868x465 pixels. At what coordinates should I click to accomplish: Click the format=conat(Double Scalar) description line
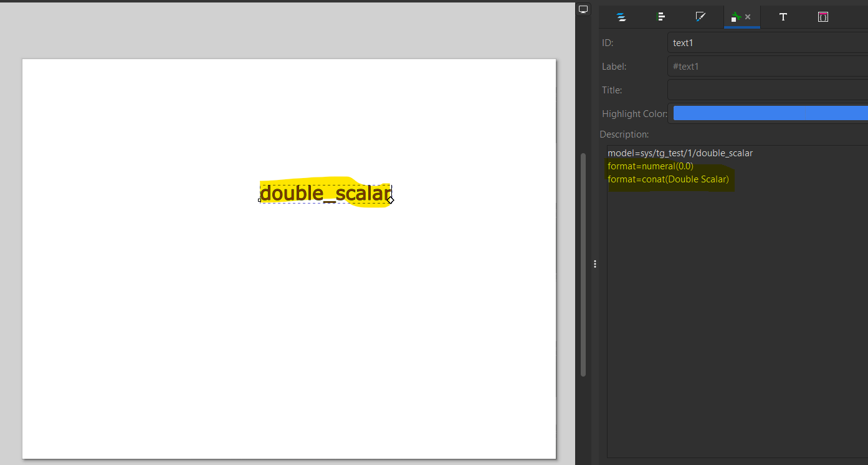point(668,179)
